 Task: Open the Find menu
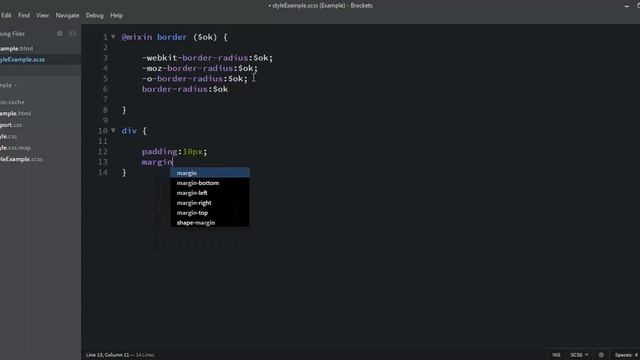[24, 16]
